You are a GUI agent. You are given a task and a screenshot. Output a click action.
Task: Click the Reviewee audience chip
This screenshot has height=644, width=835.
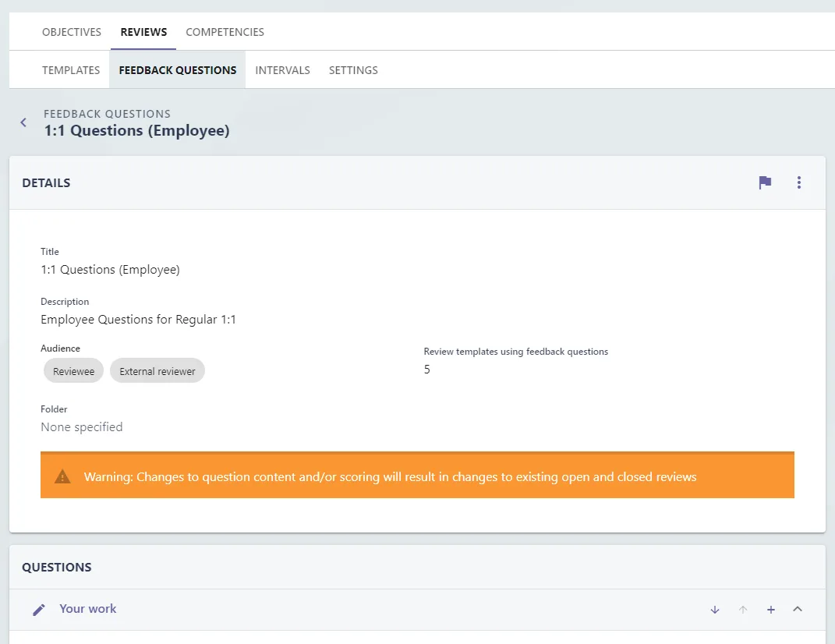[73, 371]
